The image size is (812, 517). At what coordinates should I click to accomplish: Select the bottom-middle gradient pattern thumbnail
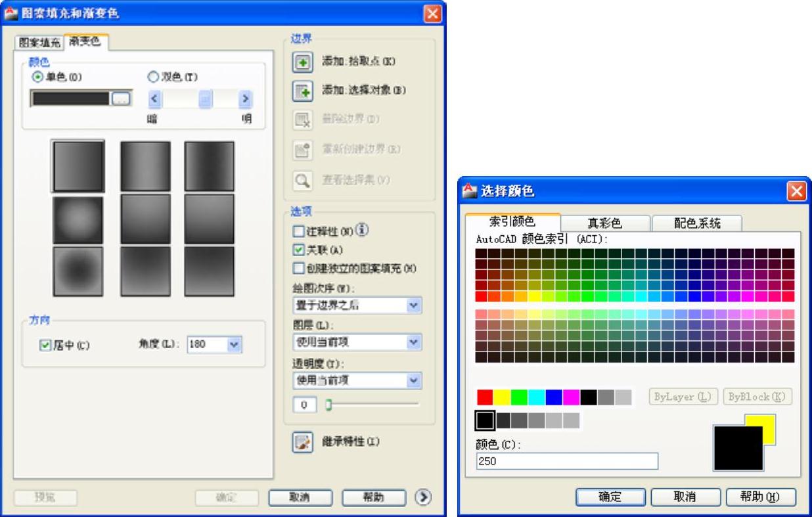(145, 271)
